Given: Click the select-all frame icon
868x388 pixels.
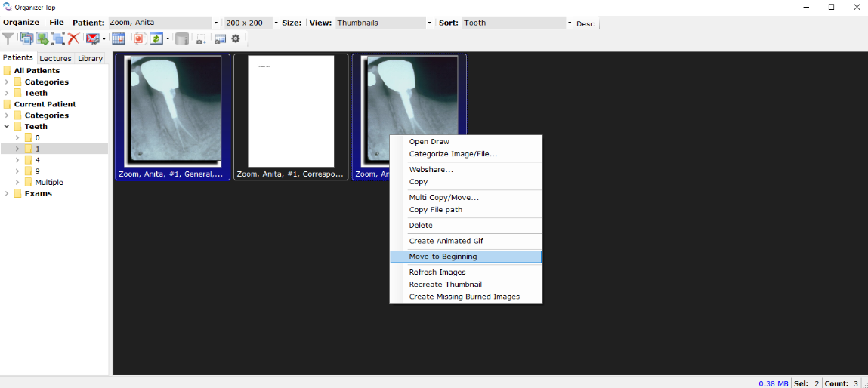Looking at the screenshot, I should point(58,38).
